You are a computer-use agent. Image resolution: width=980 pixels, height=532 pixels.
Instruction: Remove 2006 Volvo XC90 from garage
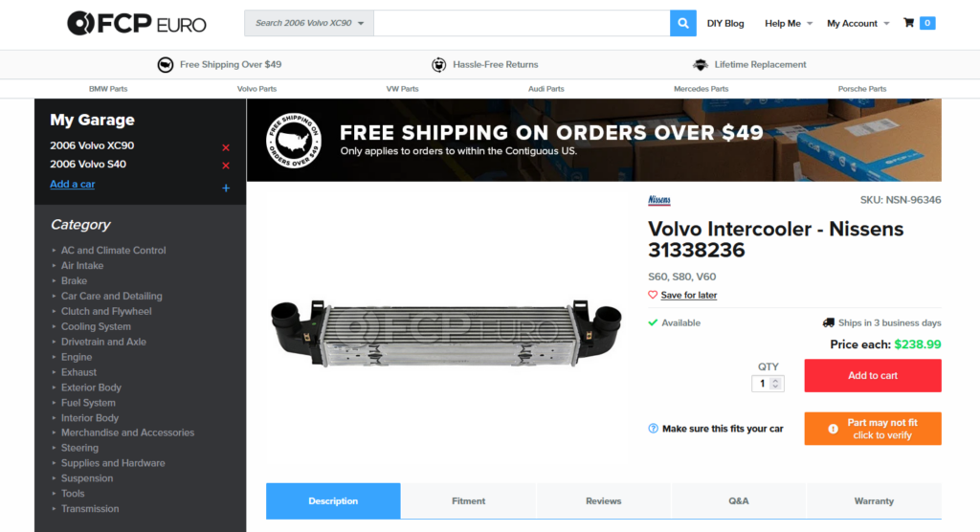coord(226,147)
